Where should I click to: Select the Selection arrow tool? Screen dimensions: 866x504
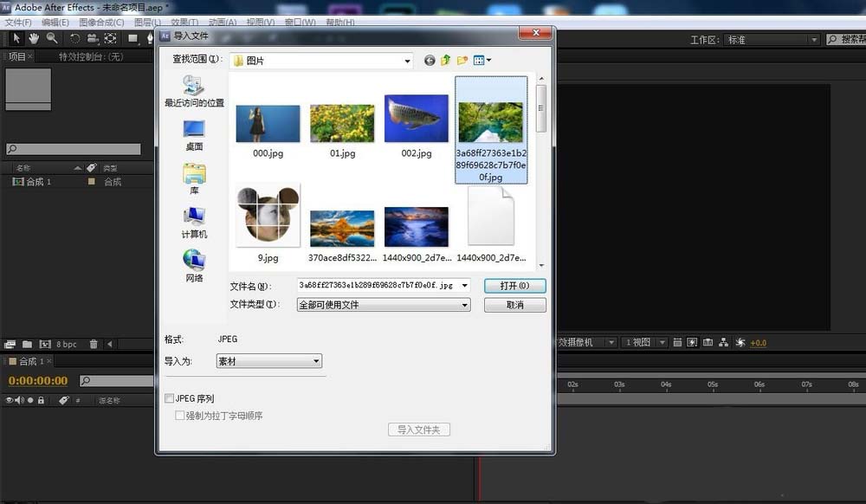(x=16, y=38)
